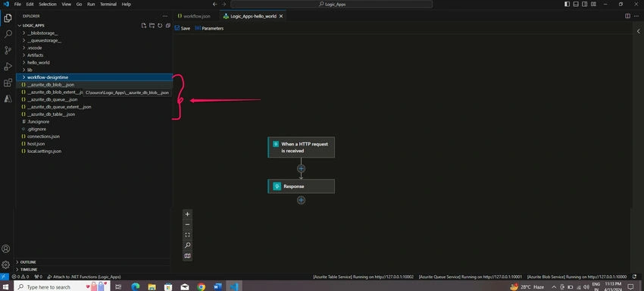Switch to the workflow.json tab
The width and height of the screenshot is (644, 291).
194,16
